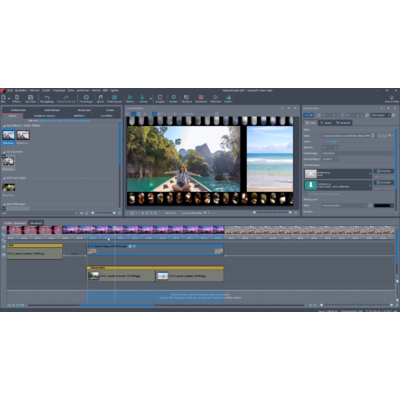The height and width of the screenshot is (400, 400).
Task: Click the Speichern save icon in toolbar
Action: 30,98
